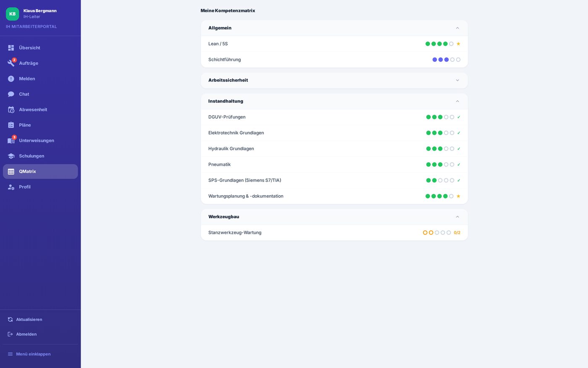Open Schulungen from sidebar
Viewport: 588px width, 368px height.
point(40,156)
